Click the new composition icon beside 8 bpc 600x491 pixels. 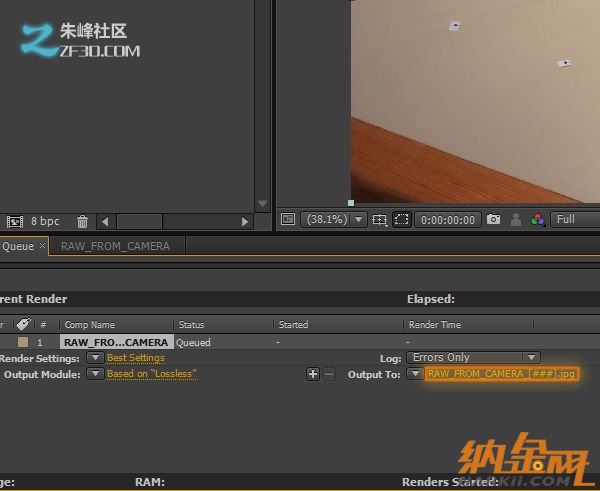point(15,221)
